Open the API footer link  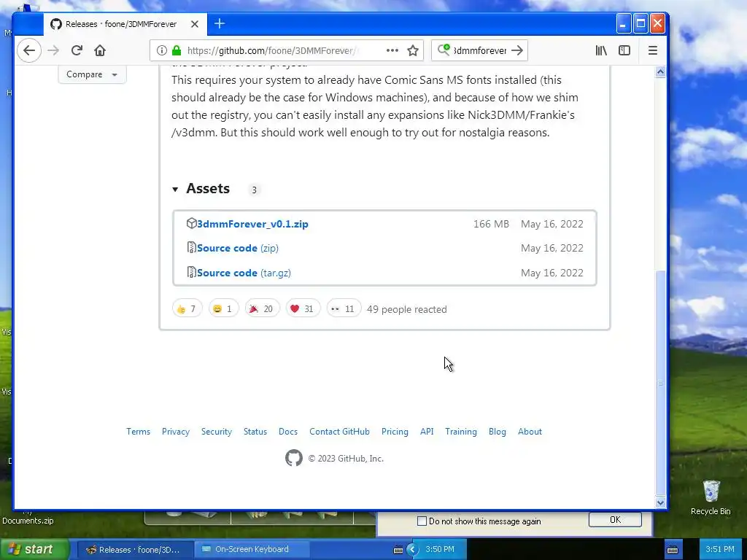[427, 432]
